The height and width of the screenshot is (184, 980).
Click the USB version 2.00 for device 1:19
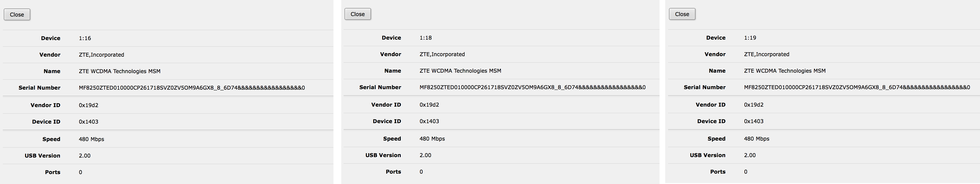coord(750,155)
